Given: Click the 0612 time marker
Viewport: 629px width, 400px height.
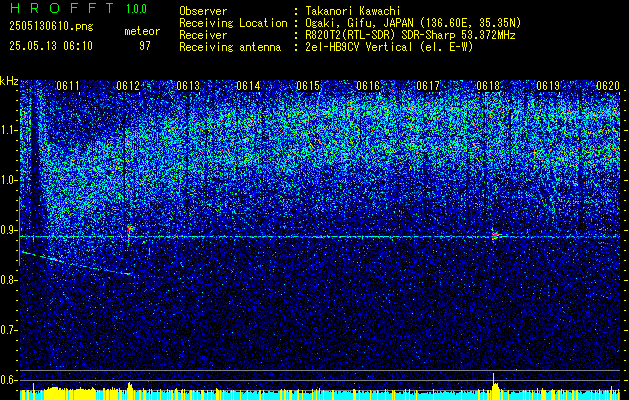Looking at the screenshot, I should click(x=128, y=86).
